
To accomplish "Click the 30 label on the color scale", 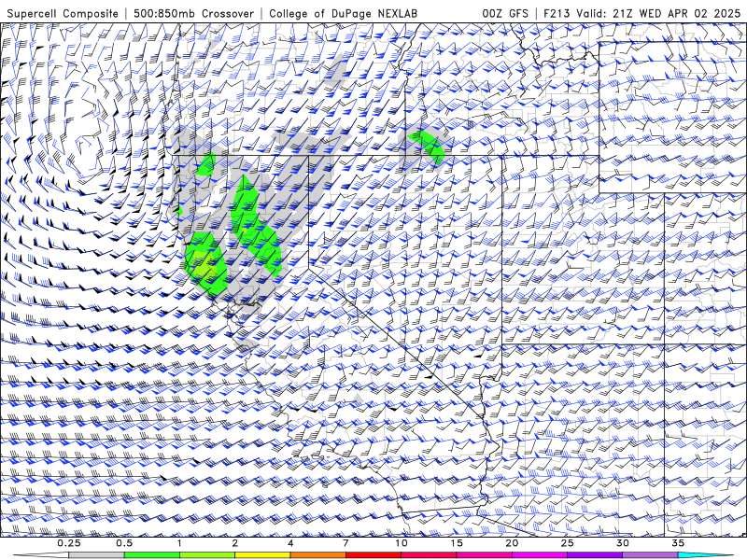I will pyautogui.click(x=622, y=543).
